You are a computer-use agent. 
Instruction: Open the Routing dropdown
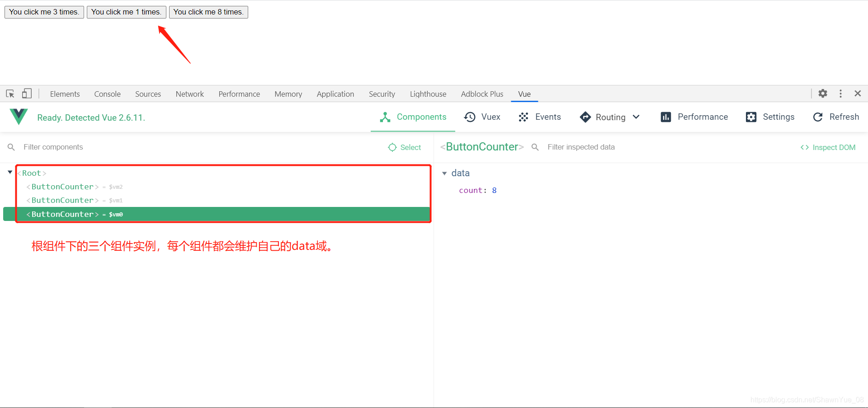pos(610,117)
